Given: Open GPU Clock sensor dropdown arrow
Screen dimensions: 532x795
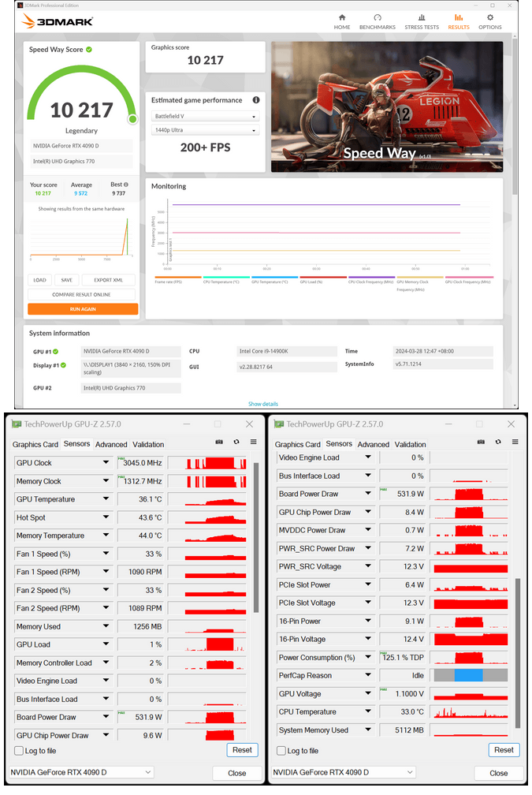Looking at the screenshot, I should pyautogui.click(x=106, y=462).
